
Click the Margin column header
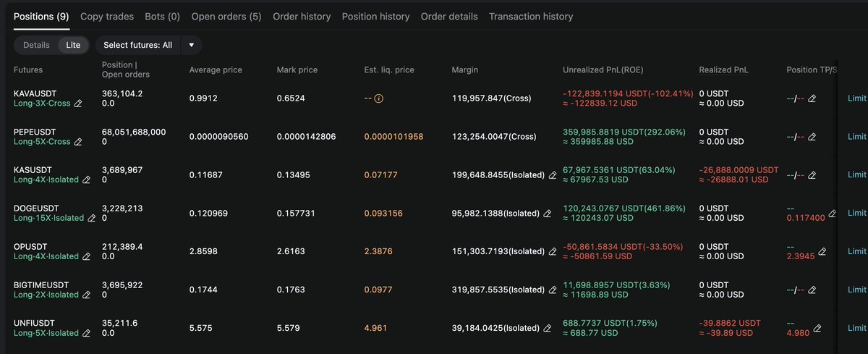click(465, 70)
